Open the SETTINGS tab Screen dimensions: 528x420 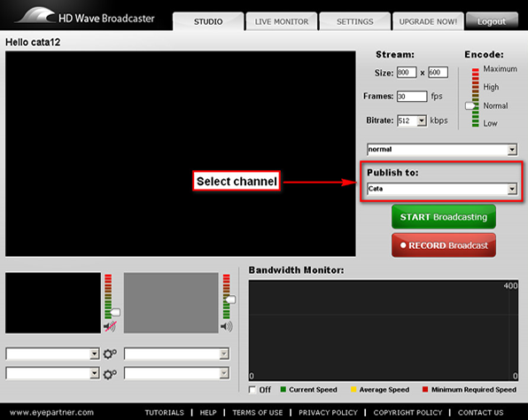355,21
